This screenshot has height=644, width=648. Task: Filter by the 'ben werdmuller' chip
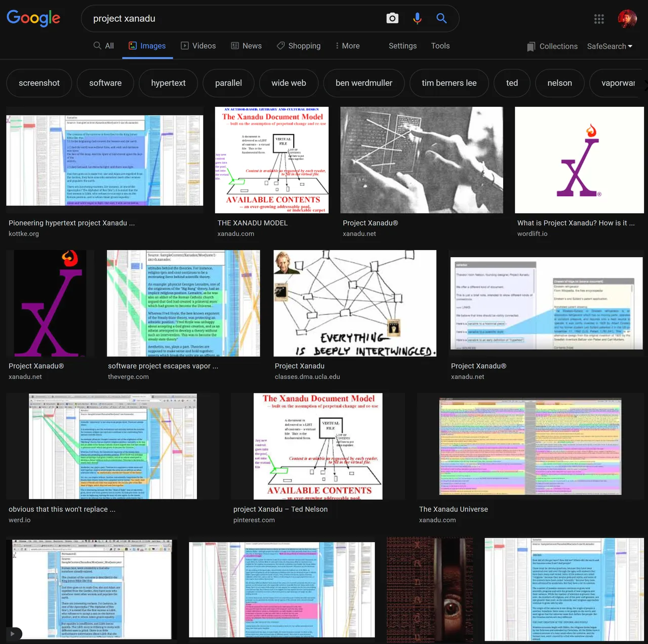pos(364,83)
